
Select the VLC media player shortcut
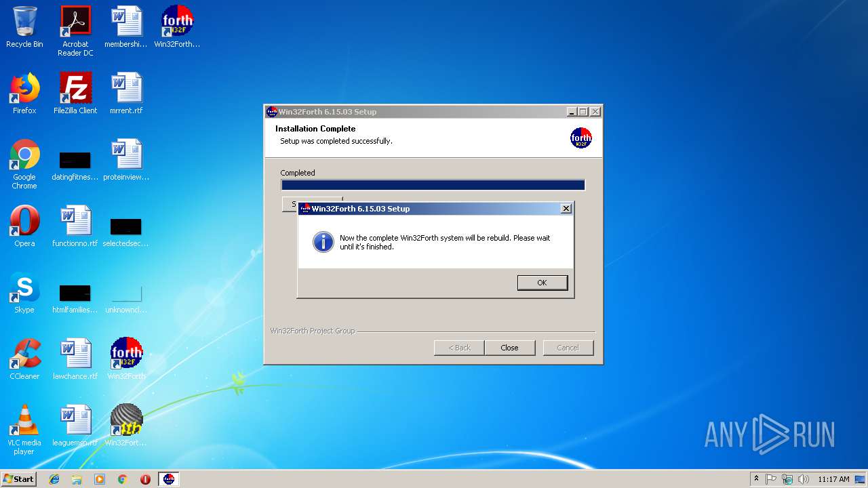(24, 430)
